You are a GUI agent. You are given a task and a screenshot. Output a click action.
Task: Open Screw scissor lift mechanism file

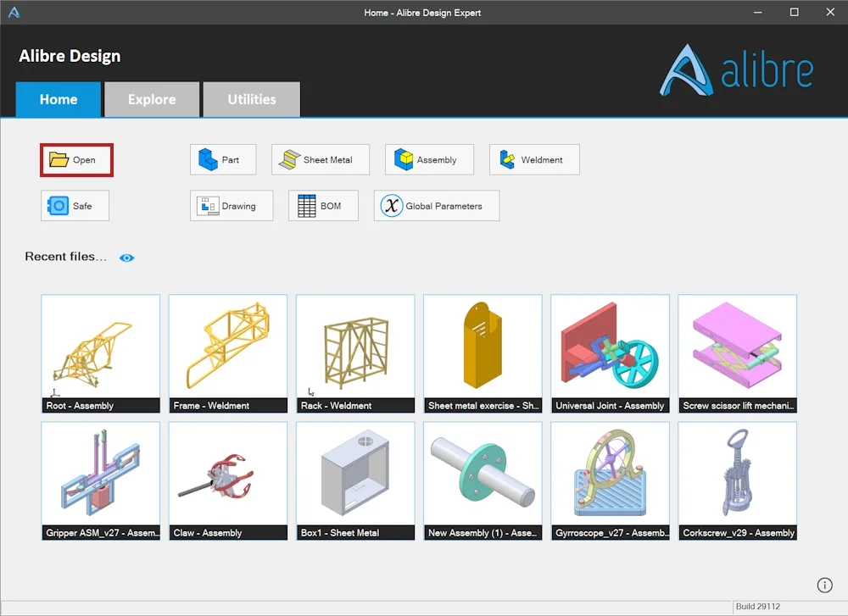738,353
